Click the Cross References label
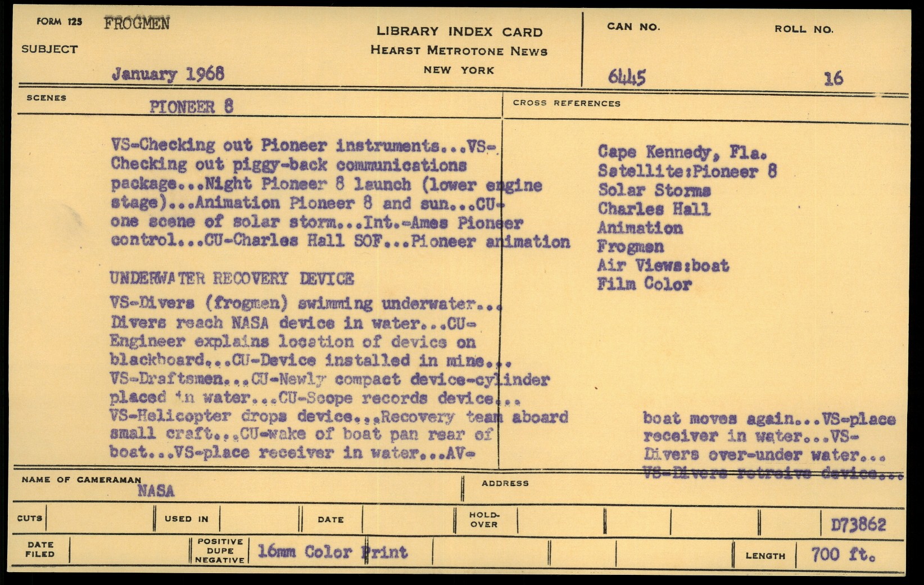 coord(567,103)
